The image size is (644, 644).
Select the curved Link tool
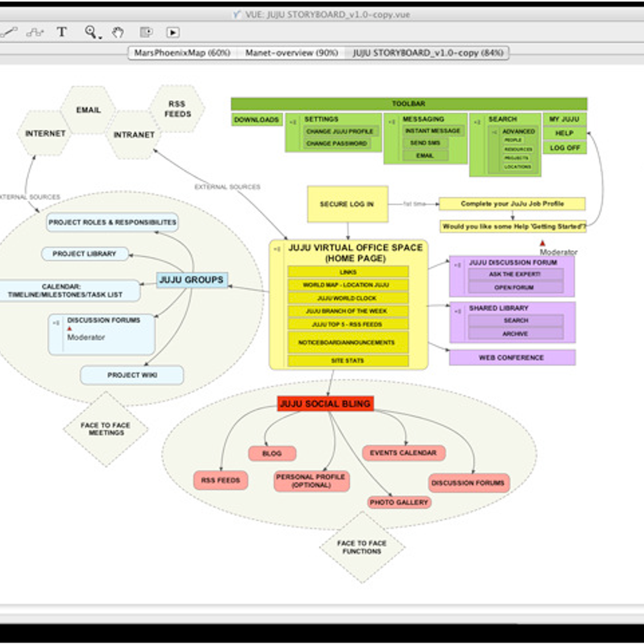point(35,32)
